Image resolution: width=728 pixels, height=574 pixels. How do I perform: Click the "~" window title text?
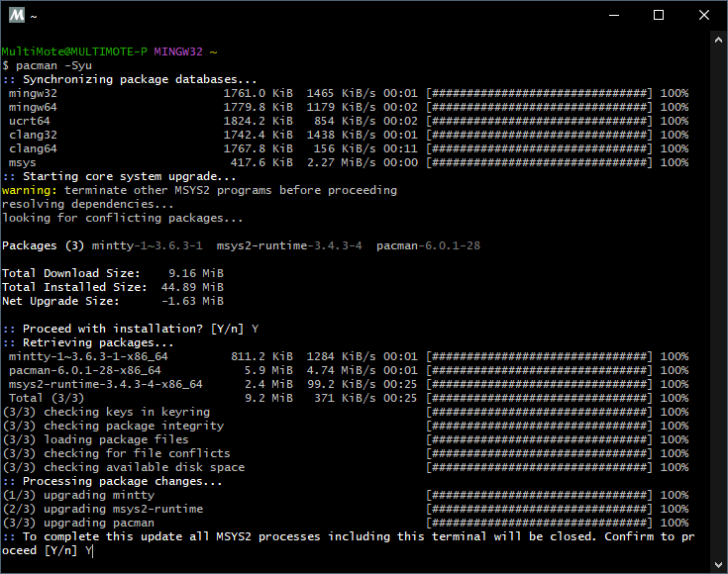click(x=34, y=16)
